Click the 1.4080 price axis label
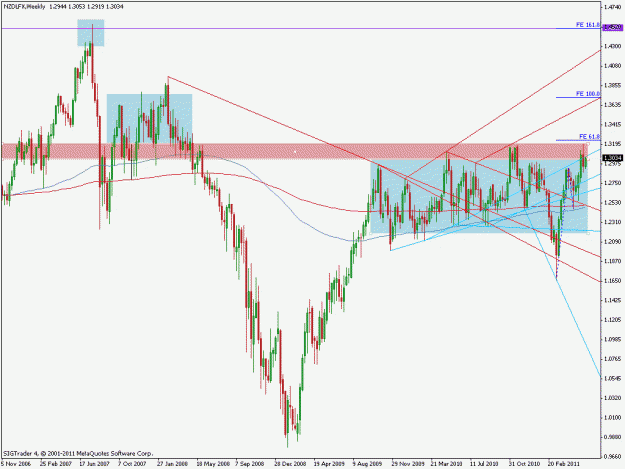 click(x=614, y=66)
